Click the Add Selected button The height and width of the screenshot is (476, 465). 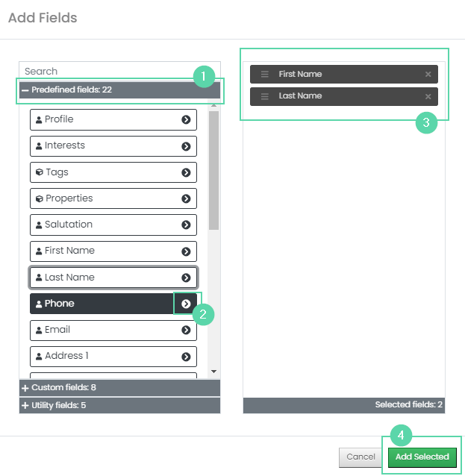pos(422,457)
